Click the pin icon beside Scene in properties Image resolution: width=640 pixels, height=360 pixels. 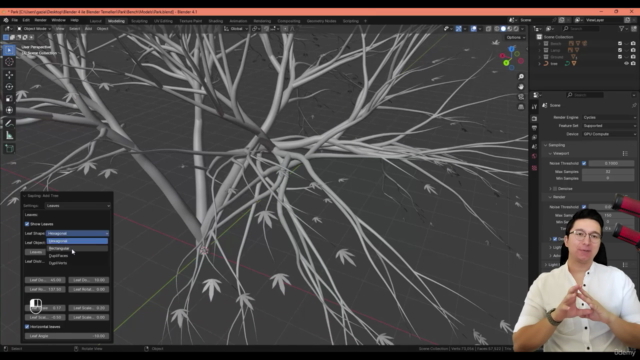pos(634,105)
